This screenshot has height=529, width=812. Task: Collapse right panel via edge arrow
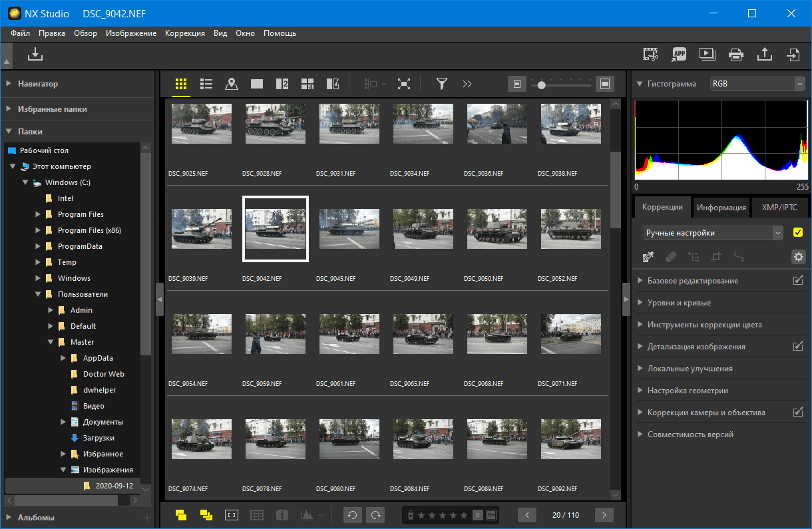click(626, 301)
